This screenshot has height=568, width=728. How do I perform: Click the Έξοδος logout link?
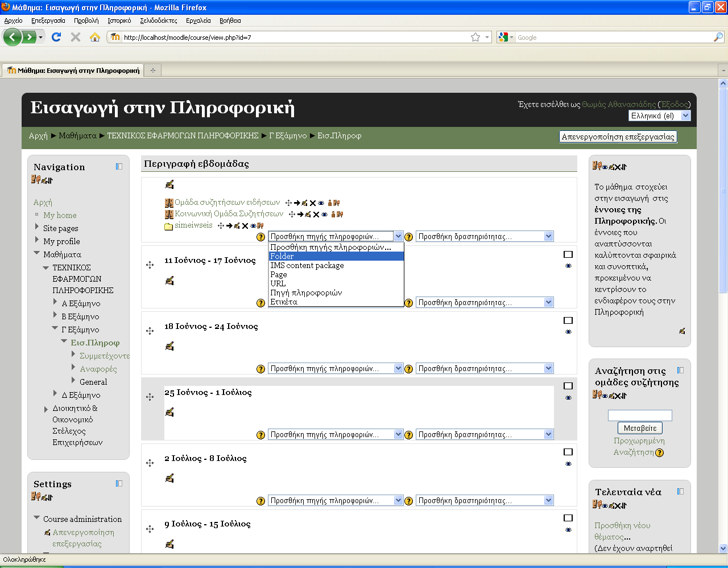click(x=674, y=104)
